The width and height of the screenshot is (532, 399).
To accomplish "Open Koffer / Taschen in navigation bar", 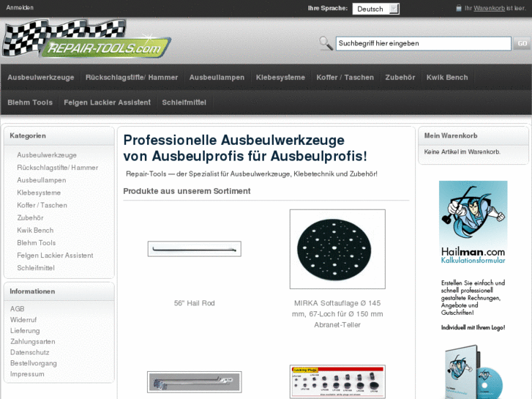I will tap(345, 78).
